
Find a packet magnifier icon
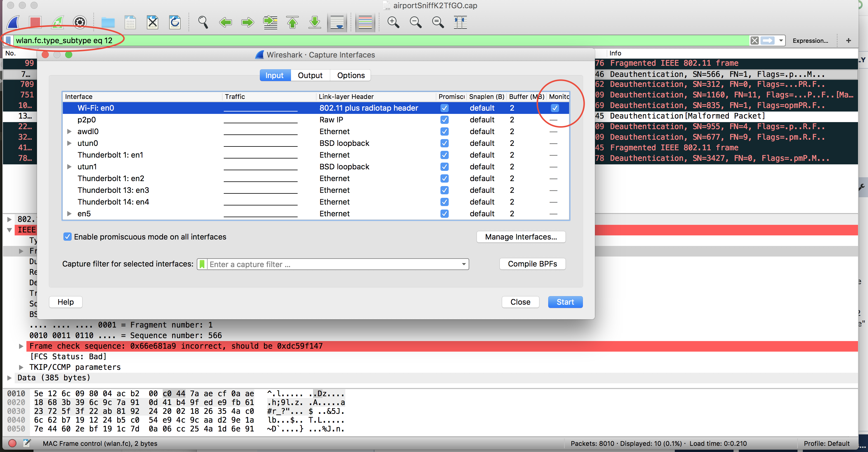pos(203,22)
